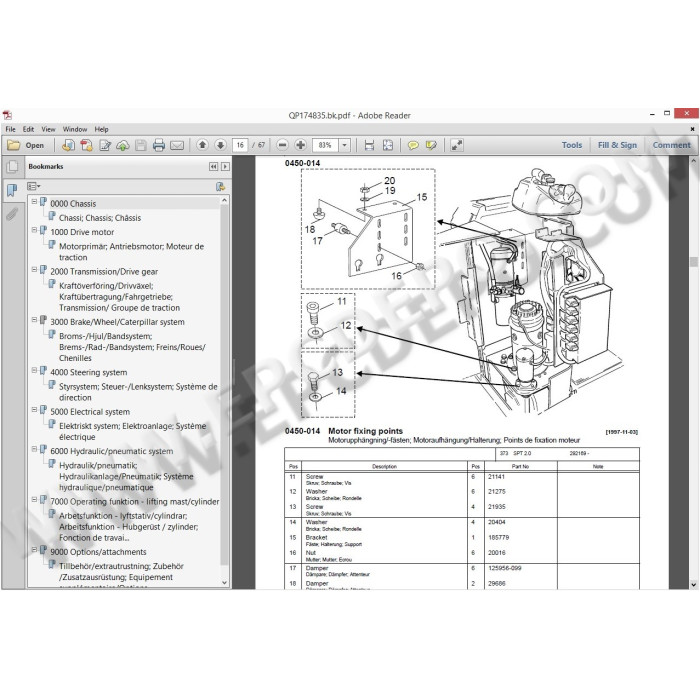Add a sticky note comment
This screenshot has width=700, height=700.
(x=413, y=146)
